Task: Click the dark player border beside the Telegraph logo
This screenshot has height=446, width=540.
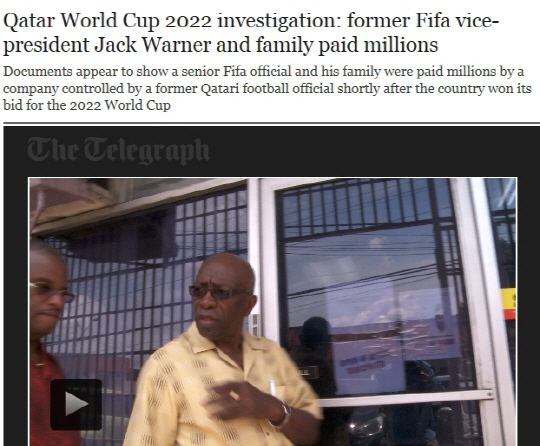Action: tap(362, 152)
